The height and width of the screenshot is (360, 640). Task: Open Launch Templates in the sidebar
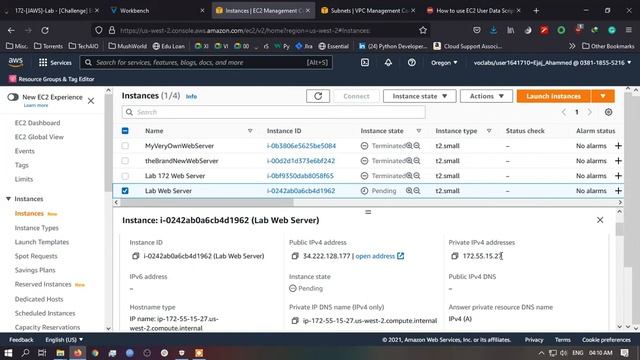[42, 242]
